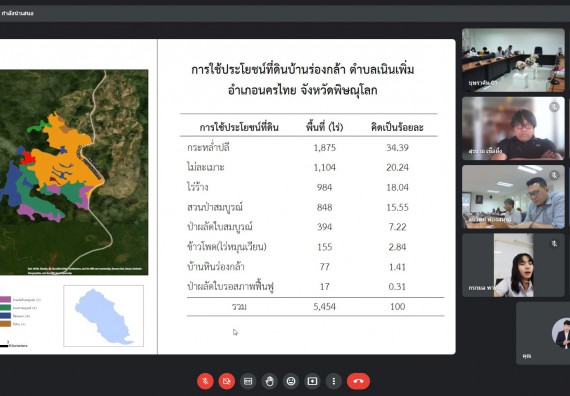
Task: Click muted mic icon on long-haired woman's tile
Action: 554,244
